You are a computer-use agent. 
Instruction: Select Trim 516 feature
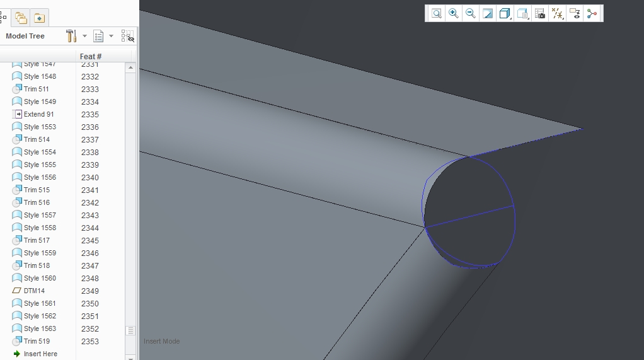[37, 202]
